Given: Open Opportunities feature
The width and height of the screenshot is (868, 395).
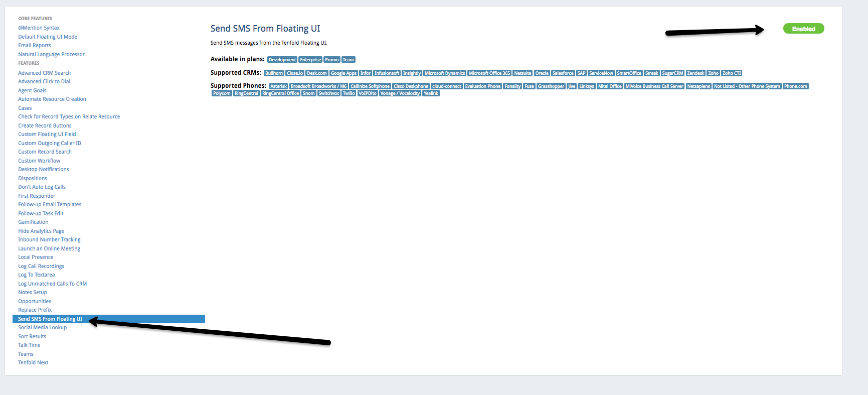Looking at the screenshot, I should (x=35, y=301).
